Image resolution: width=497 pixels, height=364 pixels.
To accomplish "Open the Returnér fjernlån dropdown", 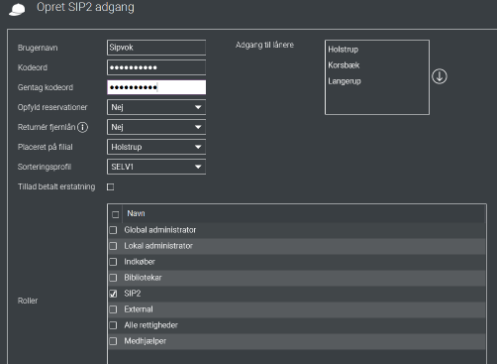I will pos(156,127).
